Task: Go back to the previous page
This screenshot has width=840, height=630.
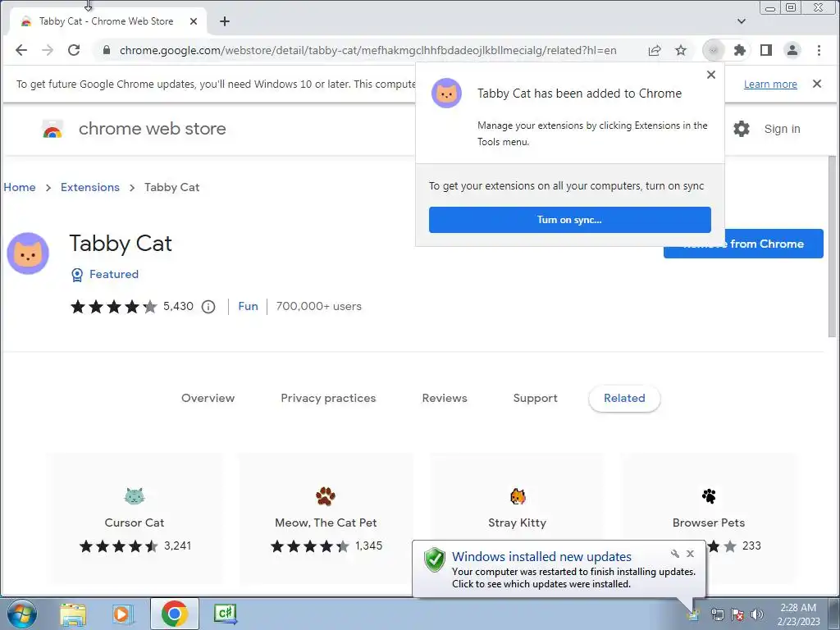Action: [21, 50]
